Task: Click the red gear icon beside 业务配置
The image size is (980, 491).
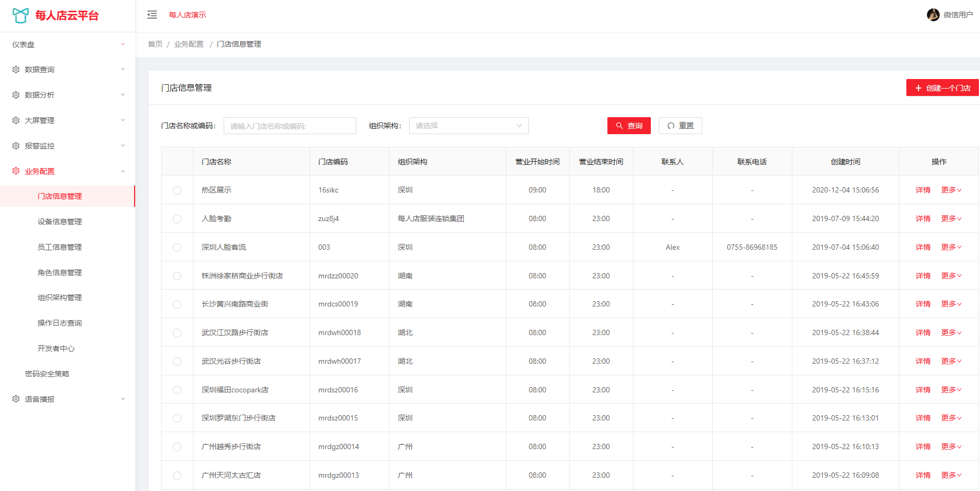Action: click(x=16, y=171)
